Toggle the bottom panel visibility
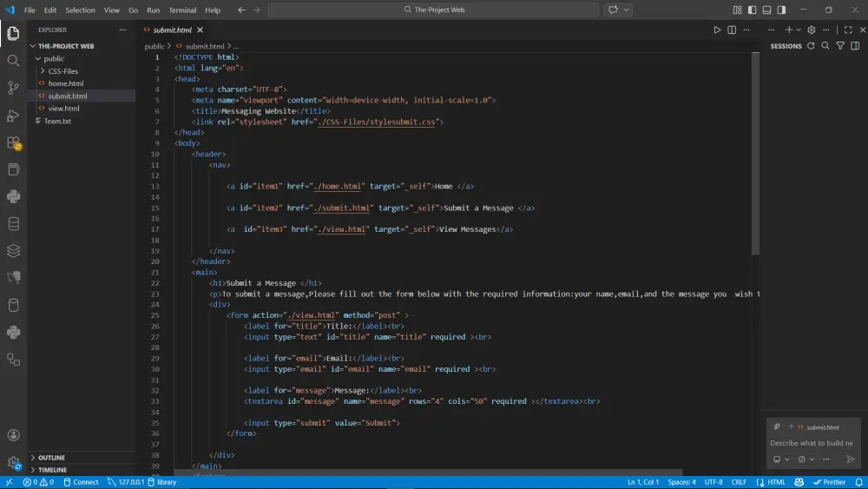The height and width of the screenshot is (489, 868). point(766,10)
